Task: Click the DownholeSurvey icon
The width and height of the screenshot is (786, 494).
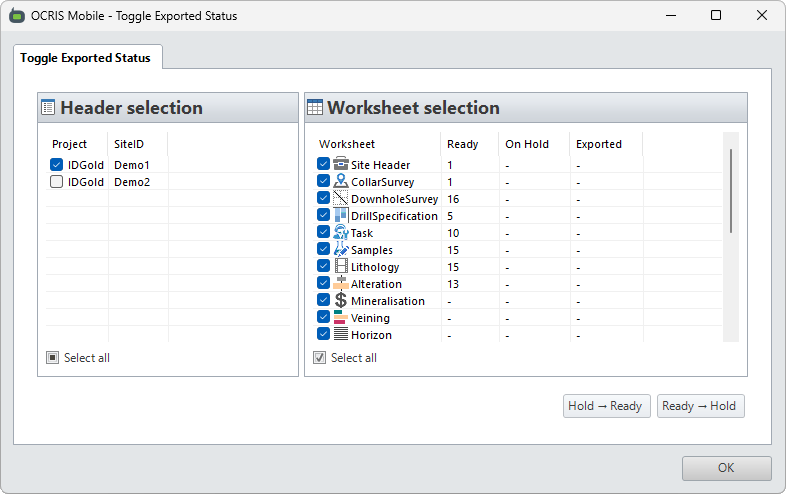Action: 341,198
